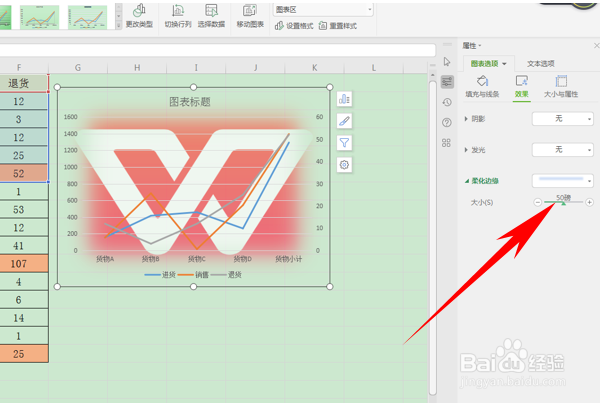Open Select Data (选择数据) tool
This screenshot has height=403, width=600.
coord(211,15)
